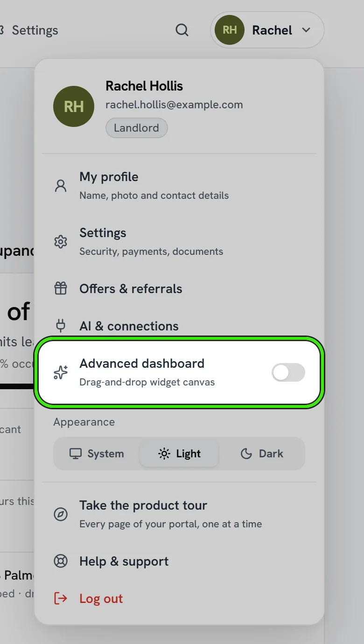Click the compass icon for product tour
This screenshot has width=364, height=644.
pyautogui.click(x=61, y=515)
